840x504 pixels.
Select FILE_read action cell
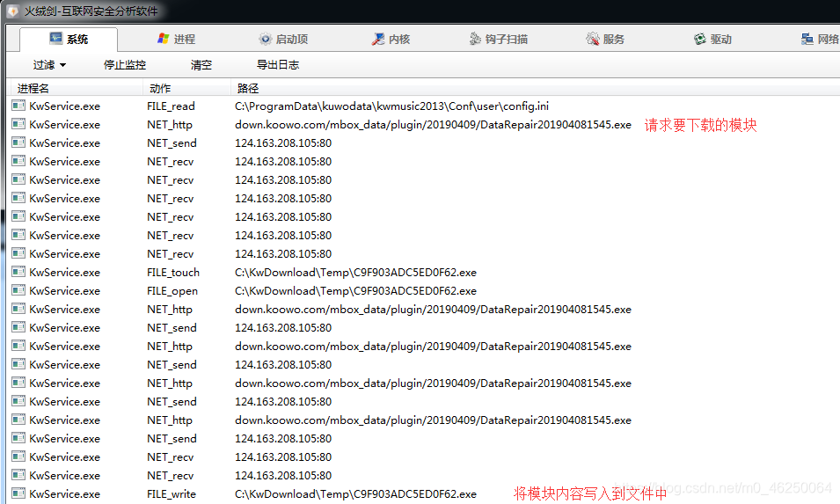[171, 106]
